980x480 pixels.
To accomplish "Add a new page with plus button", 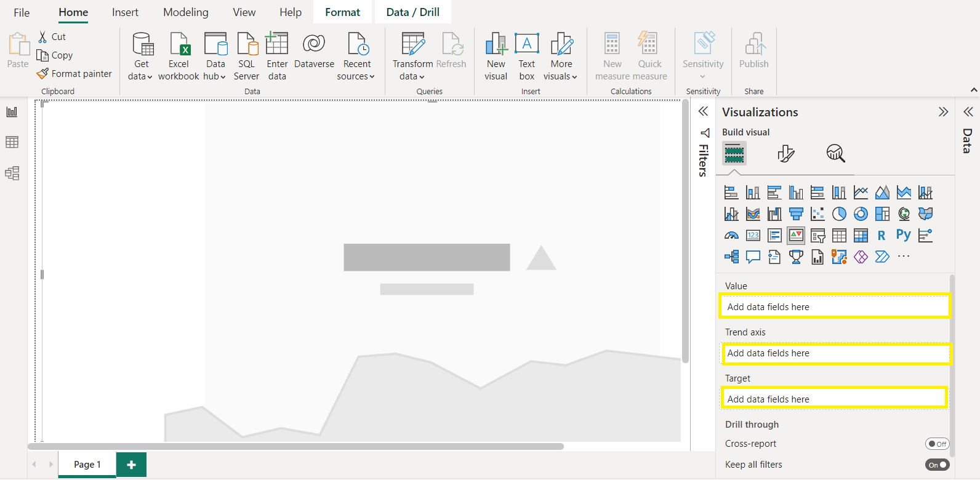I will [x=131, y=465].
